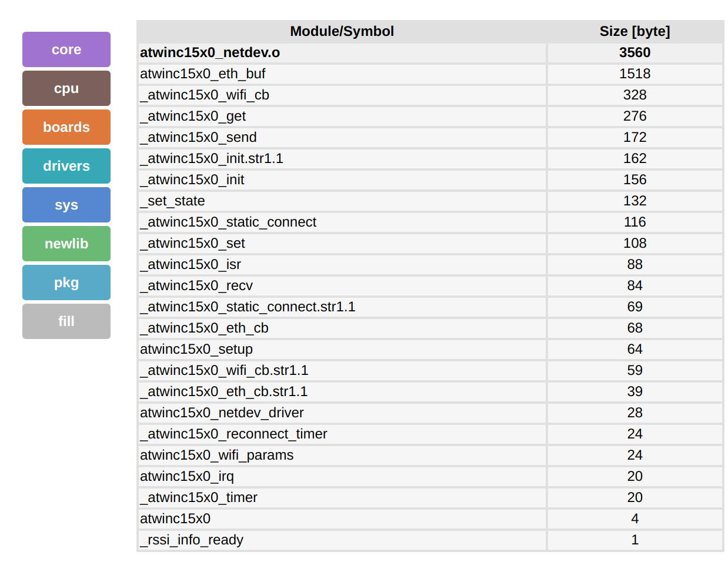Image resolution: width=728 pixels, height=565 pixels.
Task: Select the blue sys category button
Action: (66, 205)
